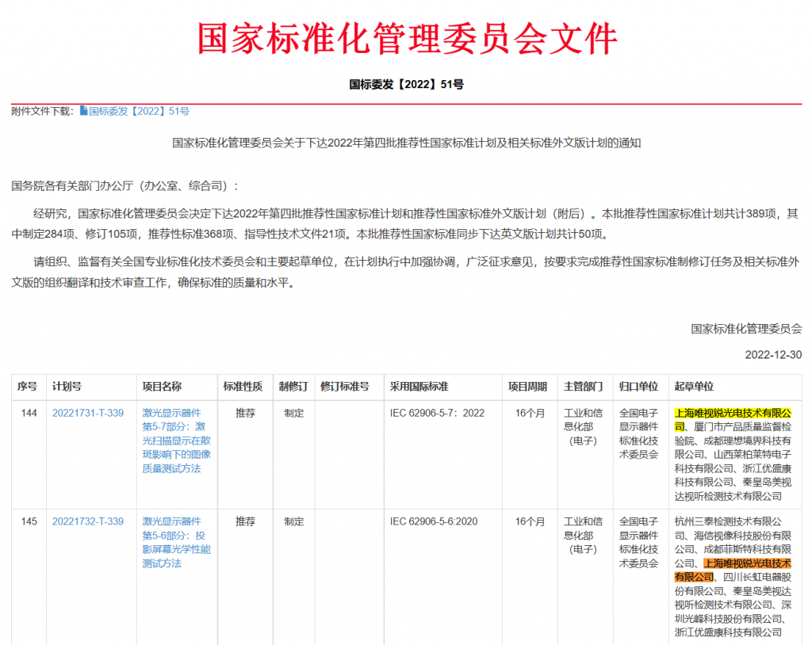Click the 标准性质 column header
The width and height of the screenshot is (812, 645).
click(243, 387)
